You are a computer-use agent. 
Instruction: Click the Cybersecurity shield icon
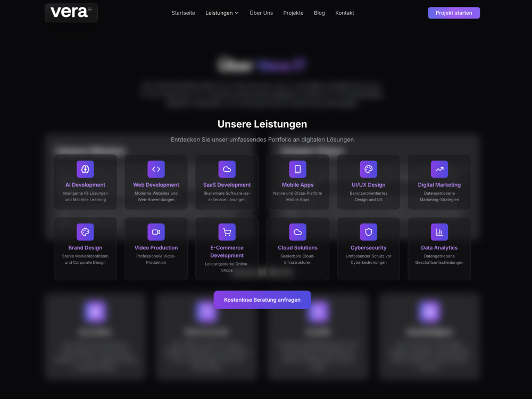click(369, 232)
